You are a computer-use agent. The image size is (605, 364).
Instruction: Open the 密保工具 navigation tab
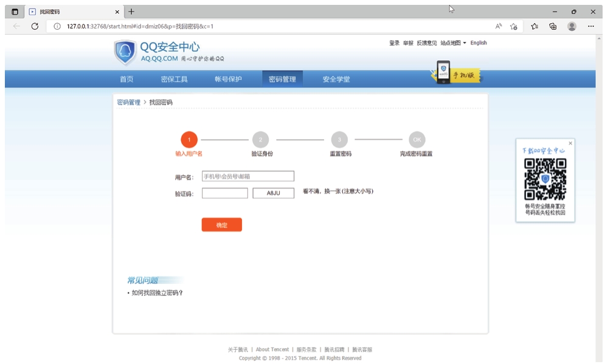(x=174, y=79)
